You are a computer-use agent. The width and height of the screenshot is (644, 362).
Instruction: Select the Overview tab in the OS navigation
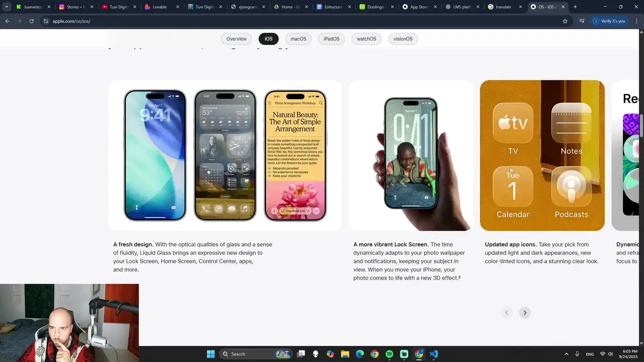(236, 39)
